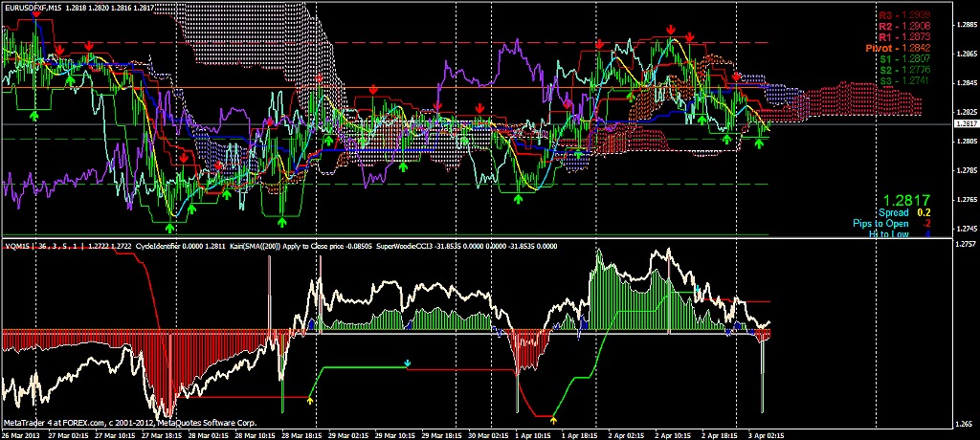Select the lowest green buy arrow near 27 Mar 18:15
This screenshot has height=440, width=980.
(170, 228)
